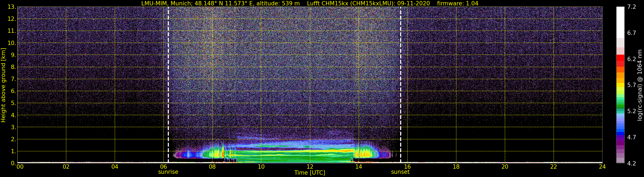Click the time axis tick label 06
This screenshot has width=644, height=177.
point(164,167)
